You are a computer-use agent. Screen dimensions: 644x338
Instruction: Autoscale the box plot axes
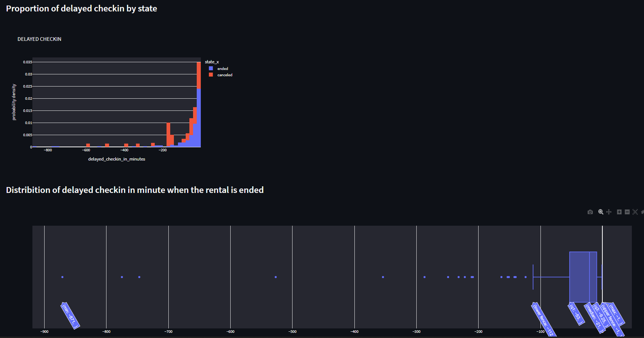point(636,212)
